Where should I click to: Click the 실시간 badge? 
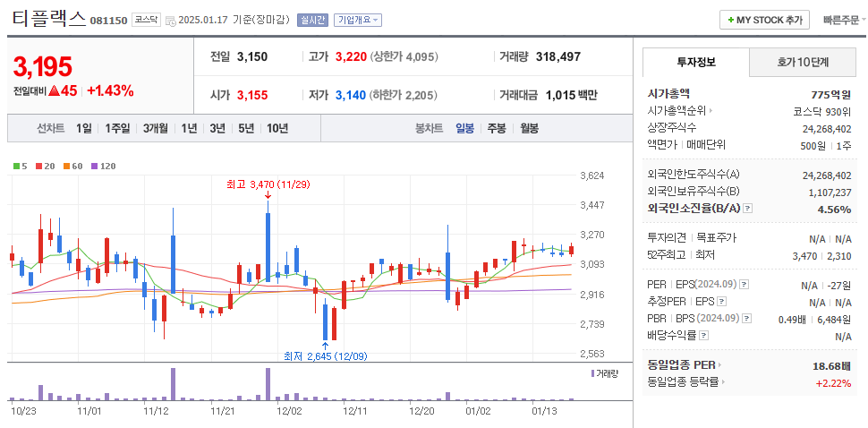click(x=313, y=21)
